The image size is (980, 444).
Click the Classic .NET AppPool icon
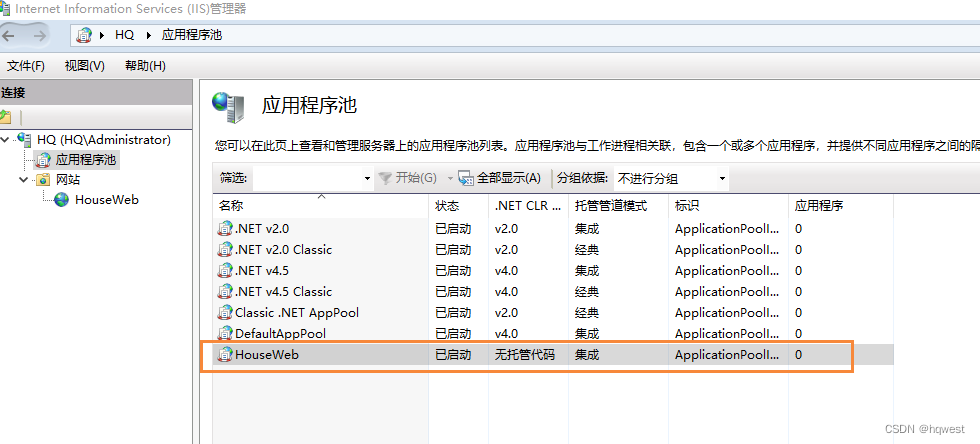[x=225, y=313]
